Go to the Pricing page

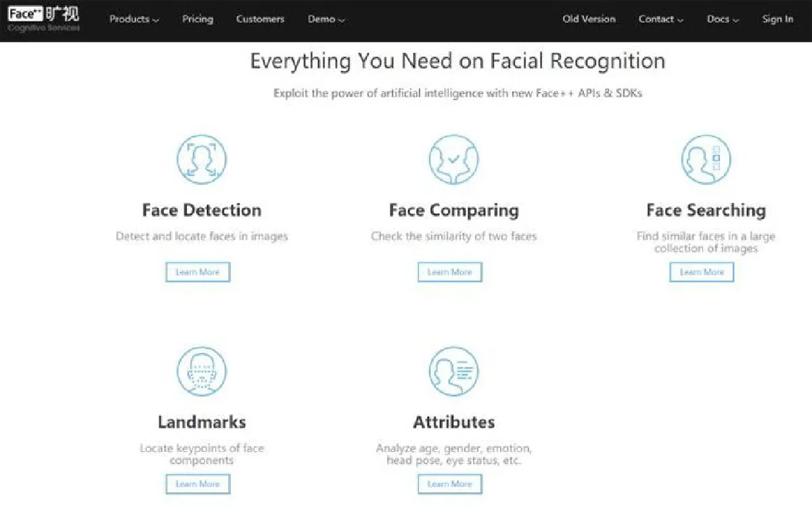point(198,20)
